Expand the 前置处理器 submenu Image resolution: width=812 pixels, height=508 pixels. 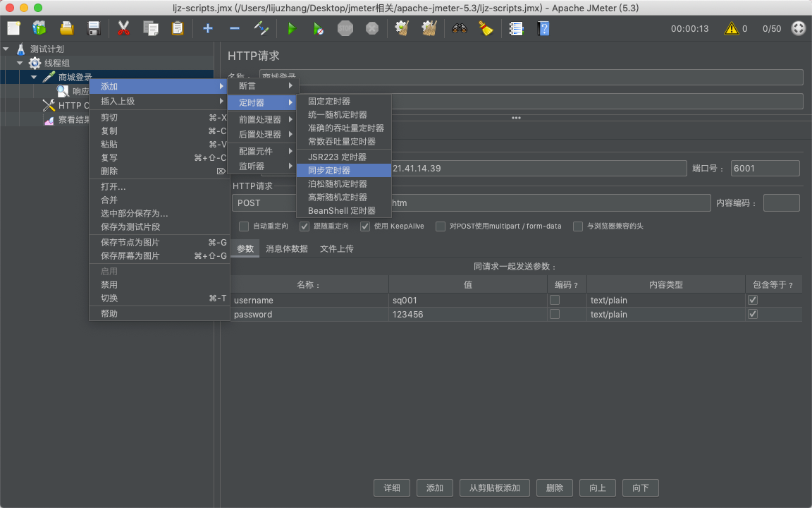point(262,120)
